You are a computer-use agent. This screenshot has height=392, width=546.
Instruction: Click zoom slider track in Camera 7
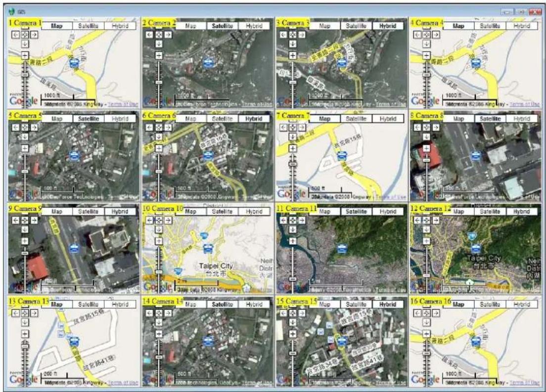pos(293,176)
